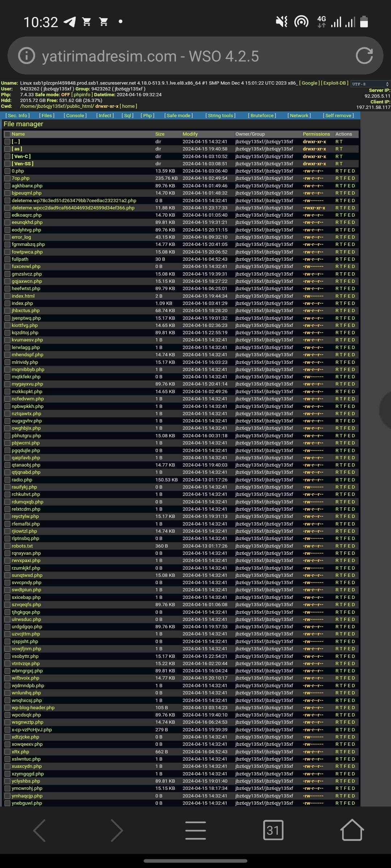The image size is (391, 868).
Task: Open the [ Ven-SS ] directory
Action: point(22,163)
